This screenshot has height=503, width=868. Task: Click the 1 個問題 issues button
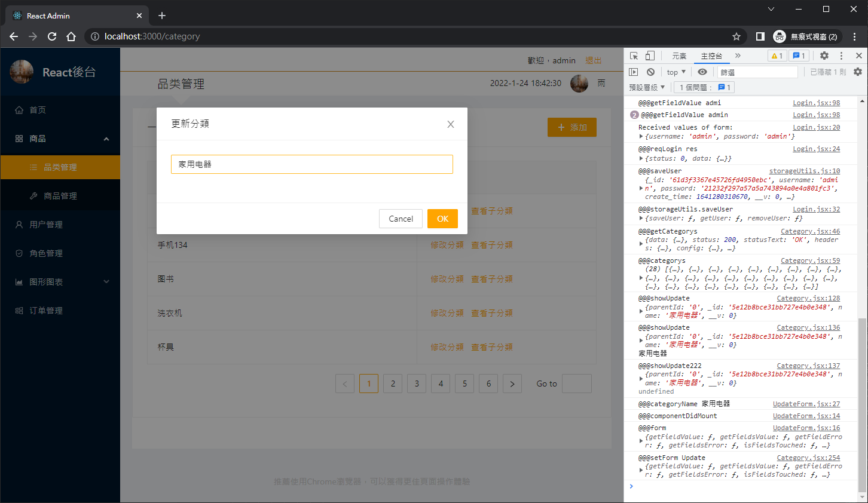click(x=705, y=87)
